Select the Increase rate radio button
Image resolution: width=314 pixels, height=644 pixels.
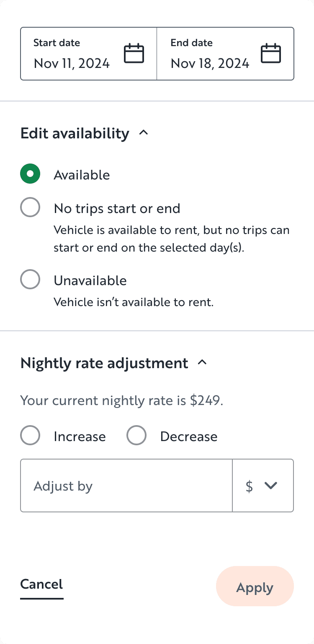[x=30, y=436]
